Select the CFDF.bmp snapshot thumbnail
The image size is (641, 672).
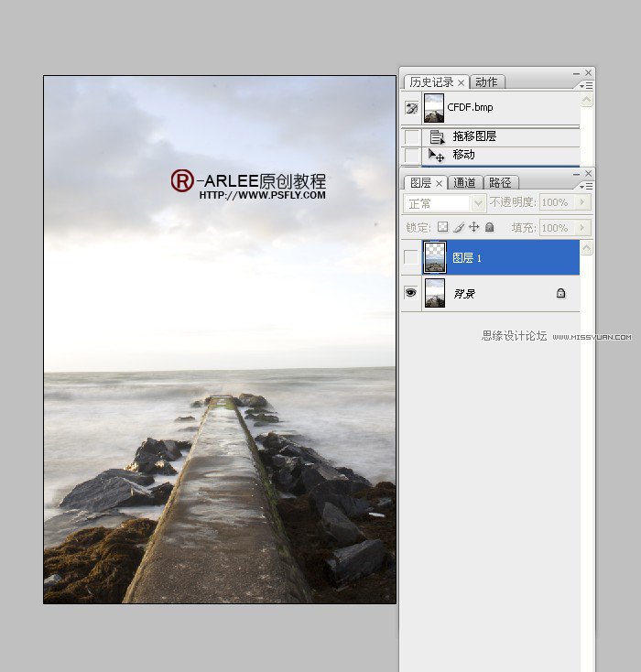coord(434,107)
